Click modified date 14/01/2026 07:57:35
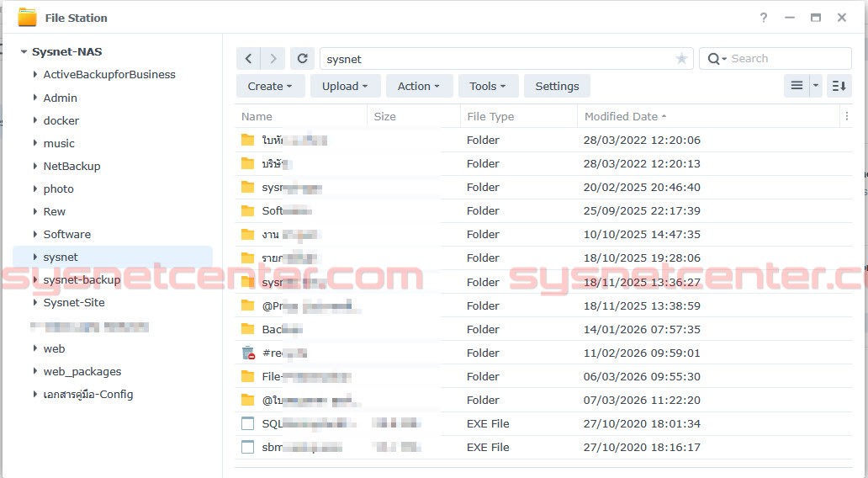The image size is (868, 478). pos(642,330)
